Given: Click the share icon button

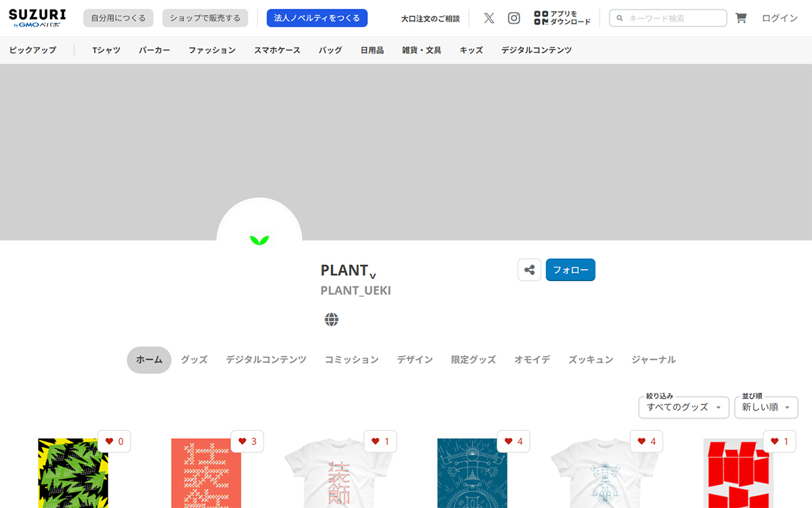Looking at the screenshot, I should tap(529, 270).
